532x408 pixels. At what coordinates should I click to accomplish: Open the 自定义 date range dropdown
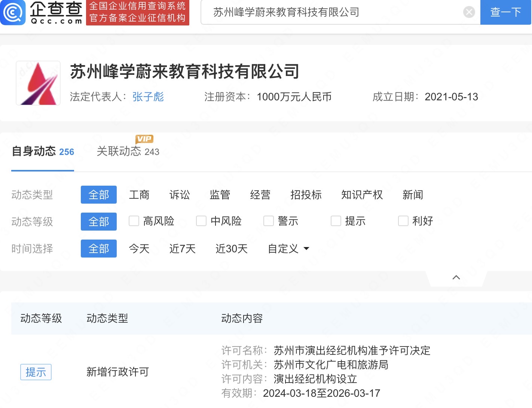click(287, 249)
